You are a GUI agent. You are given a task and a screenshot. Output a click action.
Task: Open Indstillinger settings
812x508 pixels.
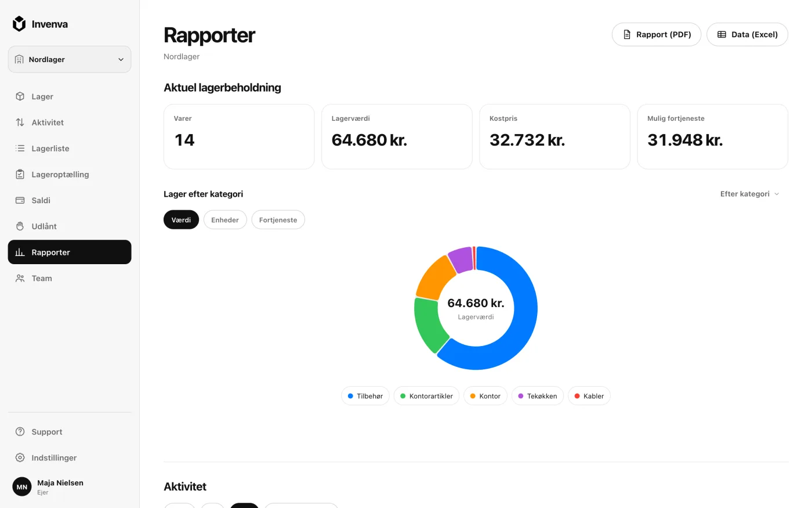pyautogui.click(x=70, y=457)
